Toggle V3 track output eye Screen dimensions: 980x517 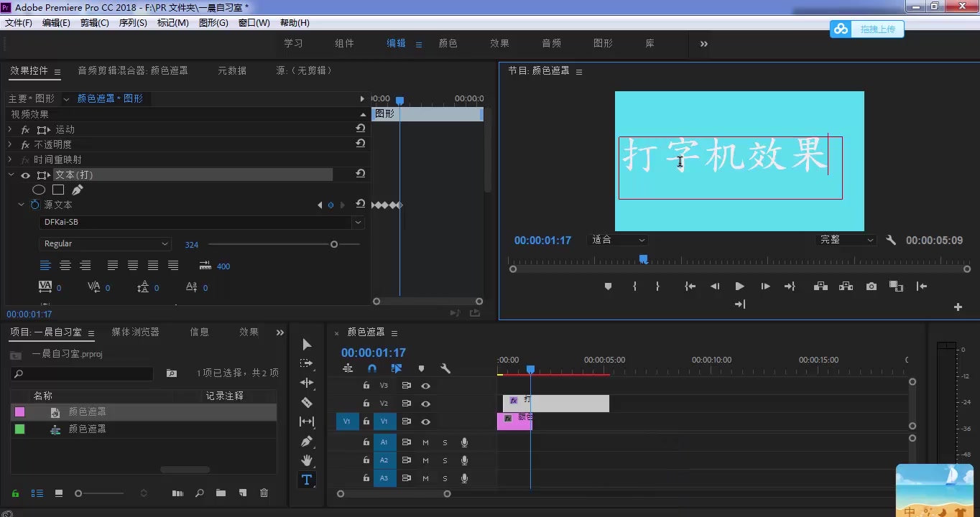point(425,386)
